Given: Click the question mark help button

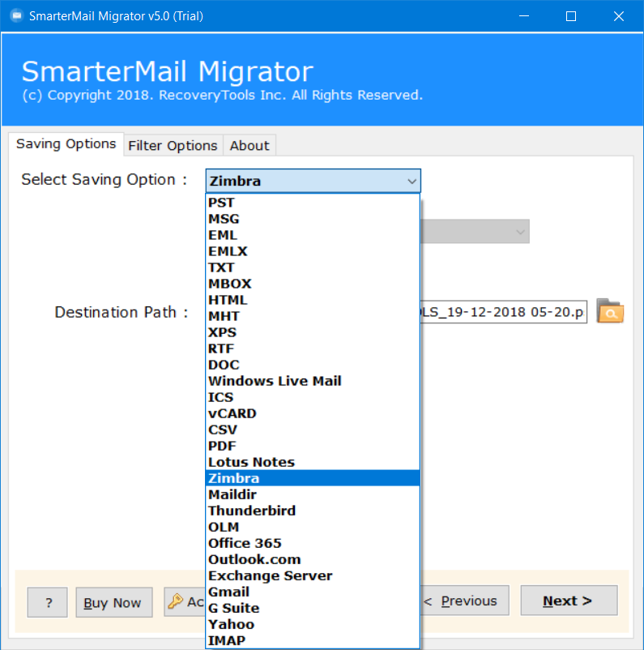Looking at the screenshot, I should point(47,602).
